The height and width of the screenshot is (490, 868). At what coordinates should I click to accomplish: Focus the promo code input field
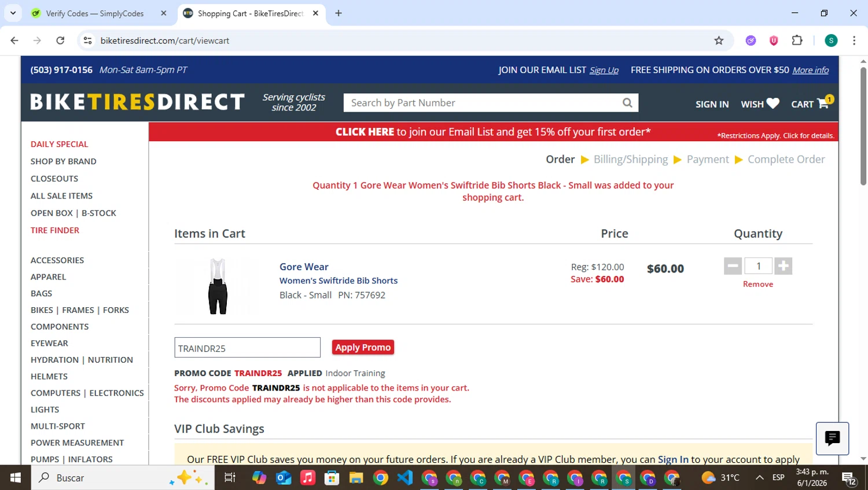(x=247, y=348)
